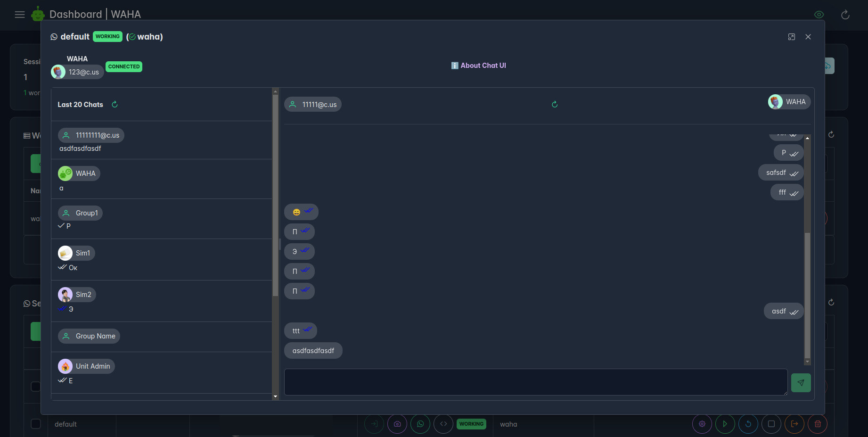Start the session with the play icon
This screenshot has width=868, height=437.
click(x=725, y=424)
